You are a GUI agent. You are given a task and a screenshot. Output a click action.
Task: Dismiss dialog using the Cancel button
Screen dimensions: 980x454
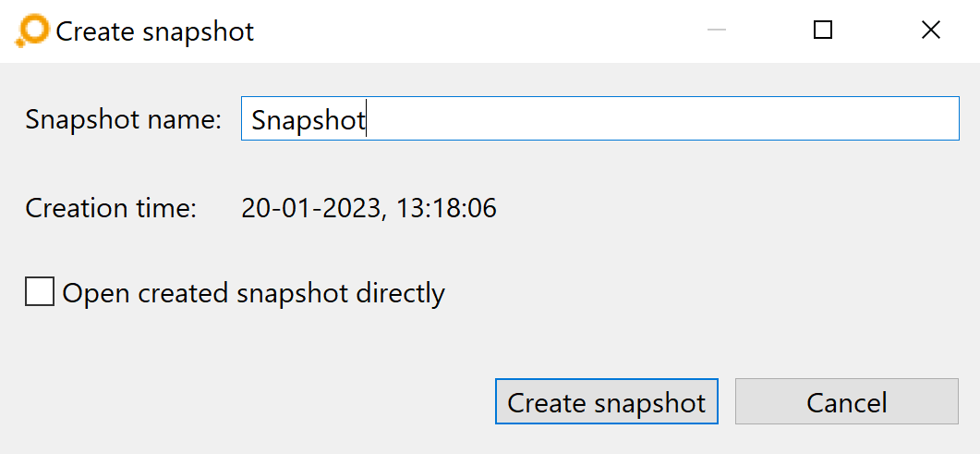click(846, 401)
